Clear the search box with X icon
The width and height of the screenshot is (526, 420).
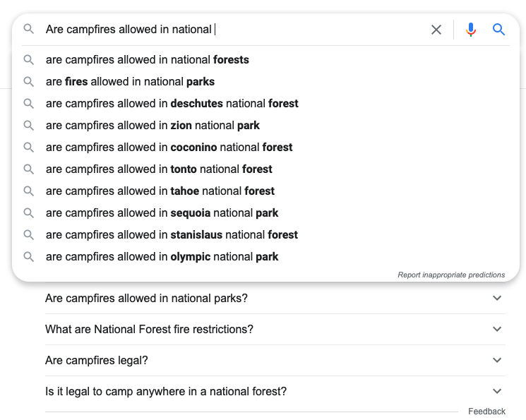pyautogui.click(x=436, y=30)
